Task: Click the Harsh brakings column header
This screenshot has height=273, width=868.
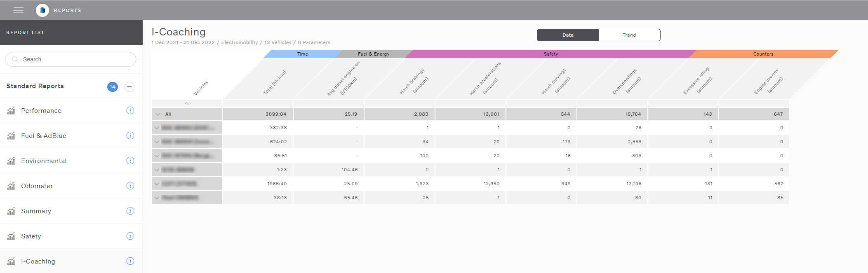Action: click(x=414, y=81)
